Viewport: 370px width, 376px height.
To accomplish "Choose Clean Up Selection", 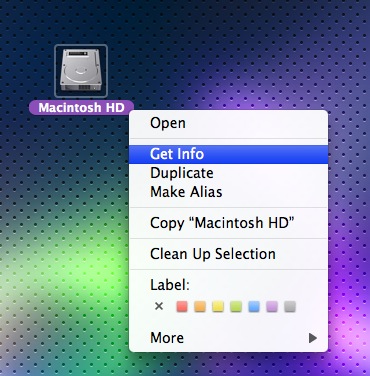I will pos(228,254).
